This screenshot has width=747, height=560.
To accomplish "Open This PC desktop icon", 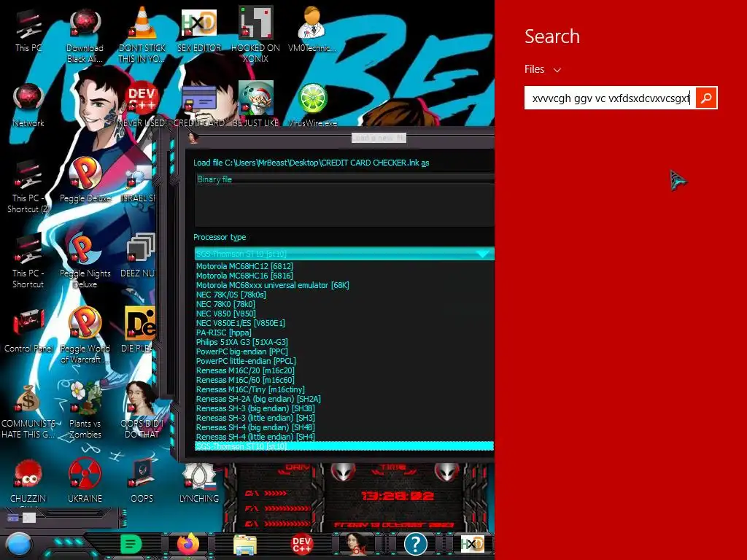I will point(28,31).
